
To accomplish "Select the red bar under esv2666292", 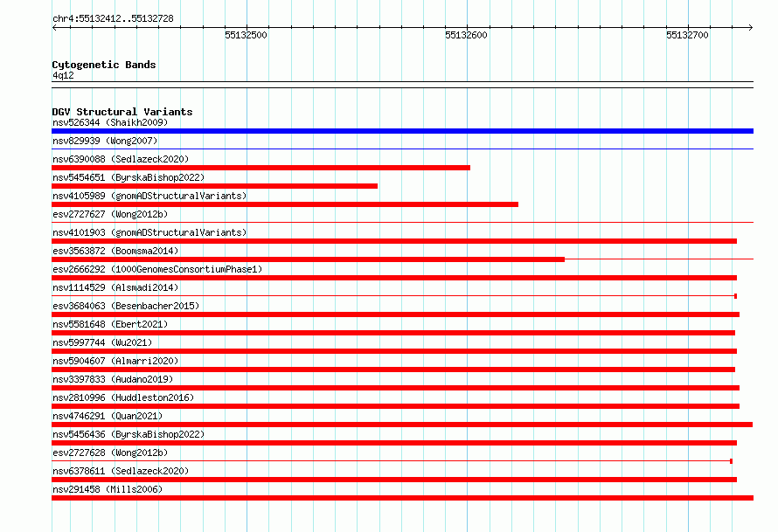I will 394,278.
